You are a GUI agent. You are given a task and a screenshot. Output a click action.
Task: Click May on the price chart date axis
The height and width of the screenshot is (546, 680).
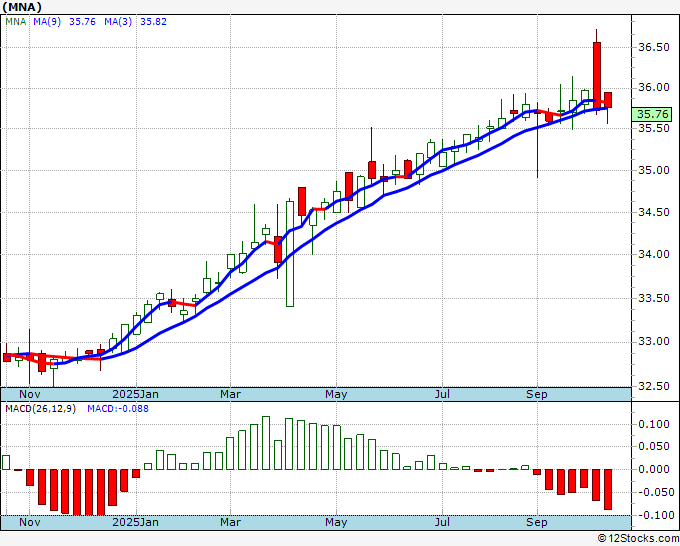coord(336,394)
